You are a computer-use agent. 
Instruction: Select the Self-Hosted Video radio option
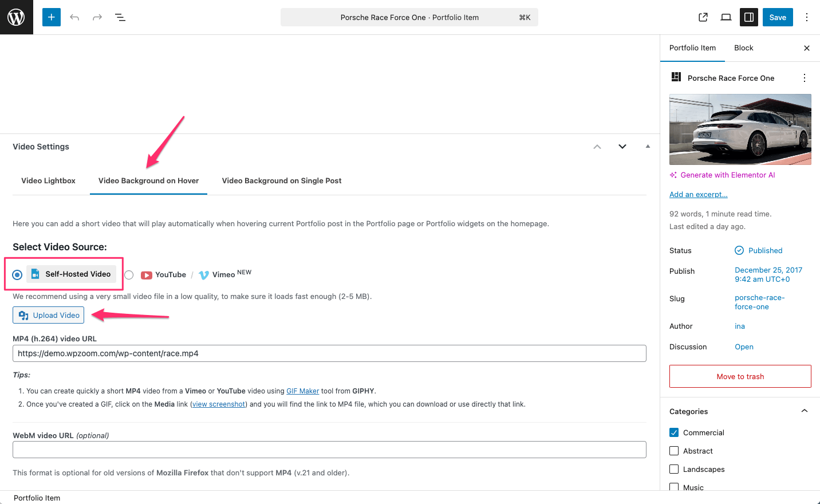18,275
